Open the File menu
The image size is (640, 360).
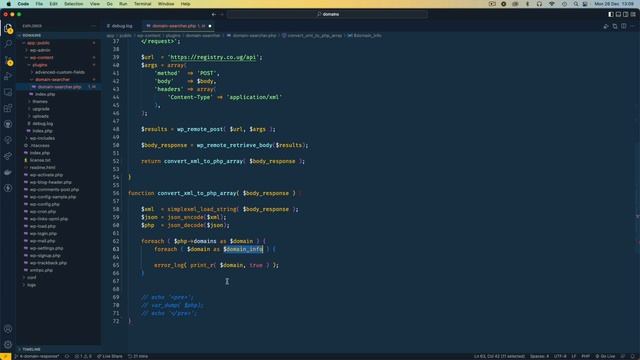(39, 4)
